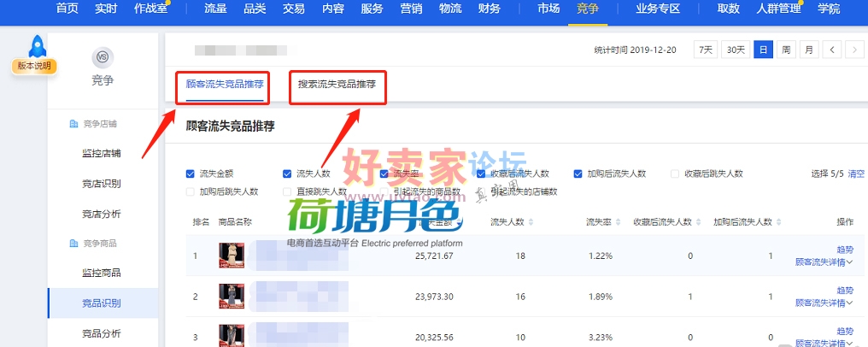This screenshot has height=347, width=868.
Task: Go to previous date with left arrow
Action: coord(832,50)
